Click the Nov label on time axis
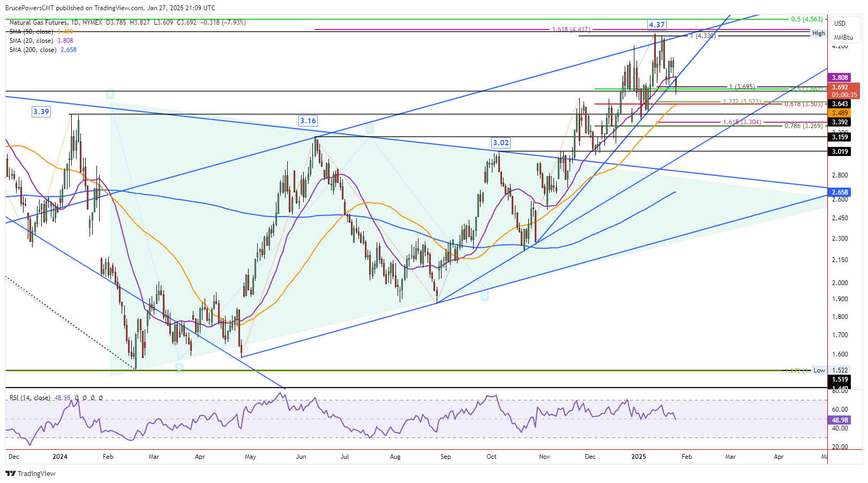 click(x=544, y=457)
